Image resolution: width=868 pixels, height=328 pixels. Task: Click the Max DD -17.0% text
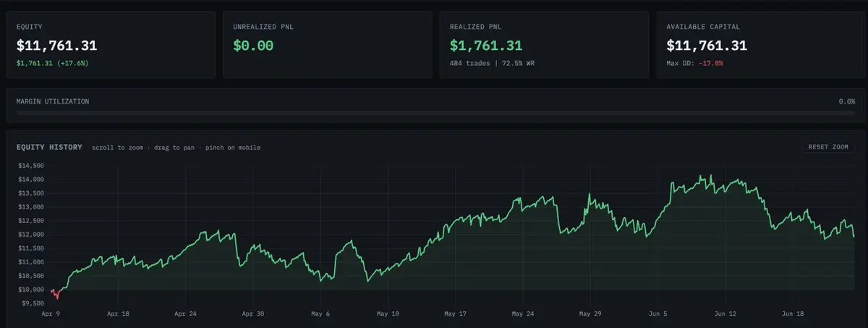(x=694, y=64)
